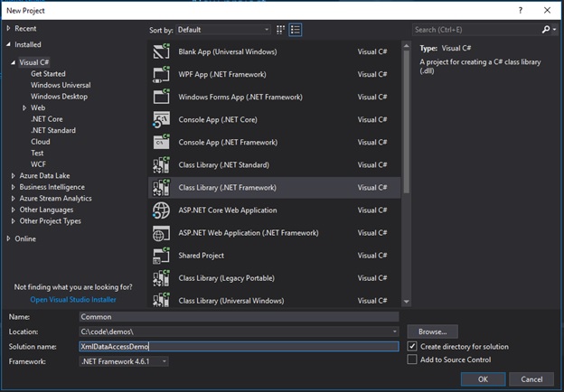The image size is (564, 392).
Task: Expand the Other Project Types node
Action: [x=14, y=221]
